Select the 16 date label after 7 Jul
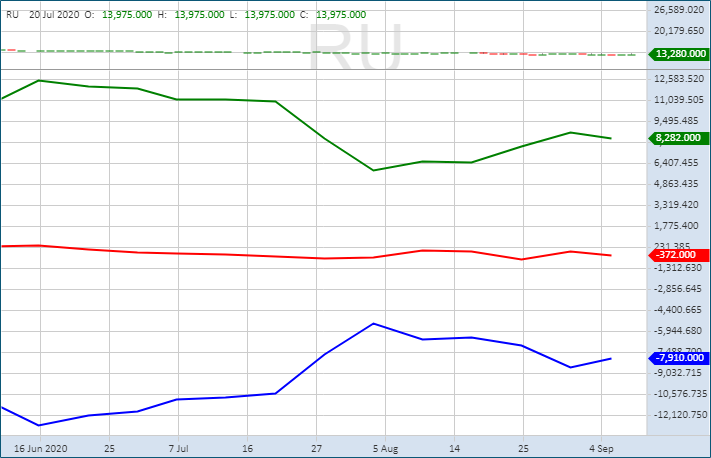Image resolution: width=711 pixels, height=458 pixels. tap(247, 448)
